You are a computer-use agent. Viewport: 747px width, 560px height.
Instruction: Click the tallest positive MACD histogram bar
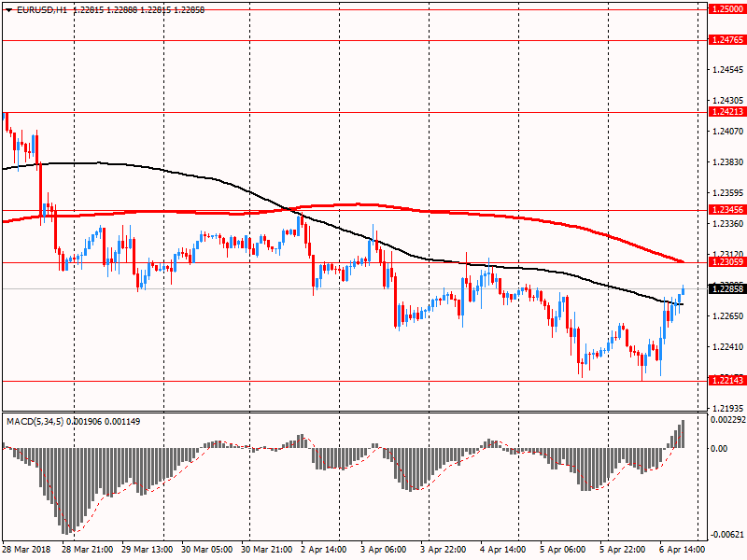click(x=684, y=434)
